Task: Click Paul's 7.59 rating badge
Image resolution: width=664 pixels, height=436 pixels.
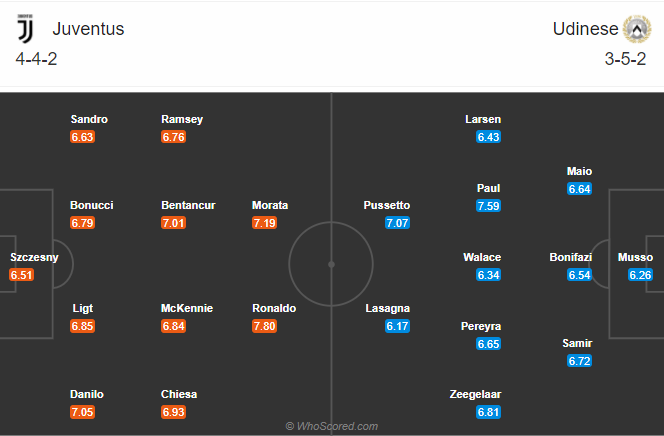Action: [489, 206]
